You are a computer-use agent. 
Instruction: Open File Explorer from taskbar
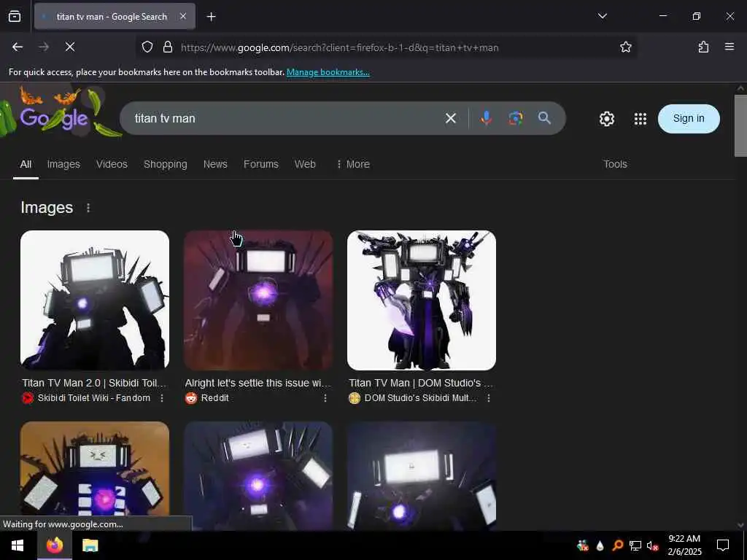[90, 545]
